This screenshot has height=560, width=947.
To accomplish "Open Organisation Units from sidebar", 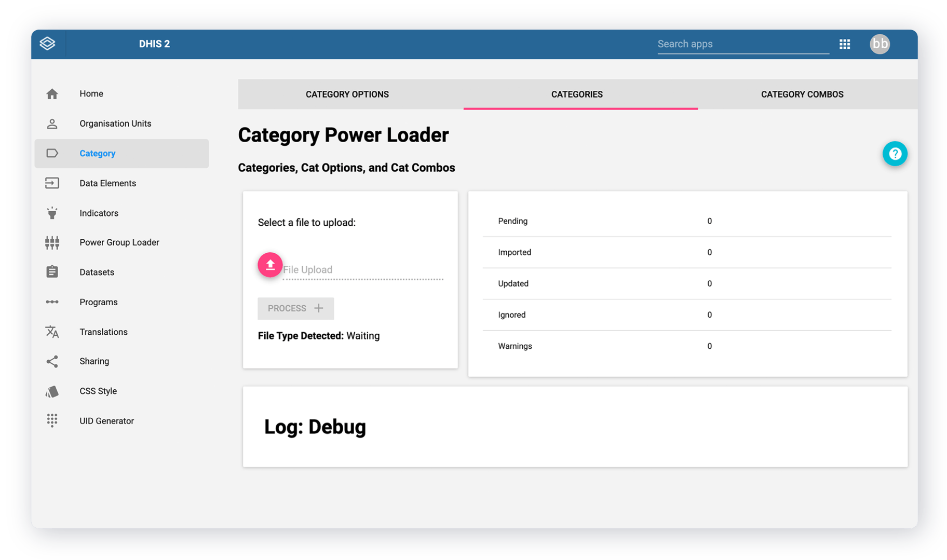I will point(115,124).
